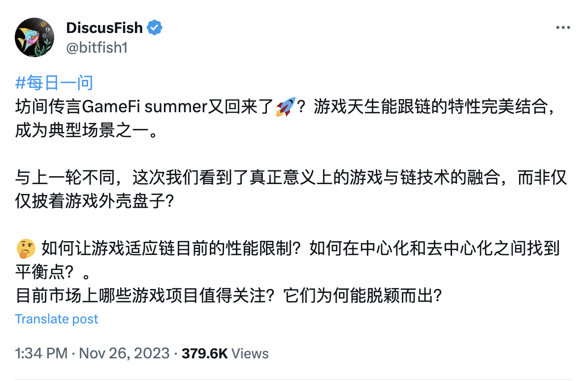Screen dimensions: 588x381
Task: Click the Translate post link
Action: 56,319
